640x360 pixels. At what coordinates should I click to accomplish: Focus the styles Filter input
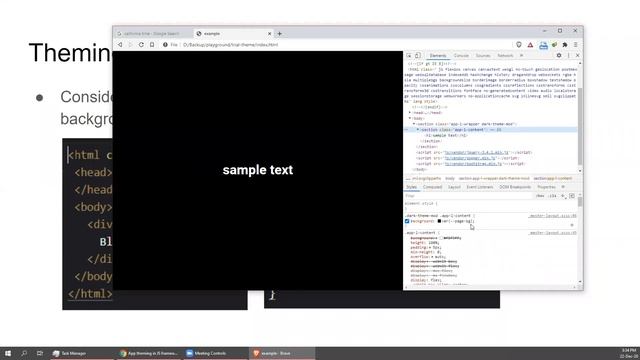tap(469, 196)
